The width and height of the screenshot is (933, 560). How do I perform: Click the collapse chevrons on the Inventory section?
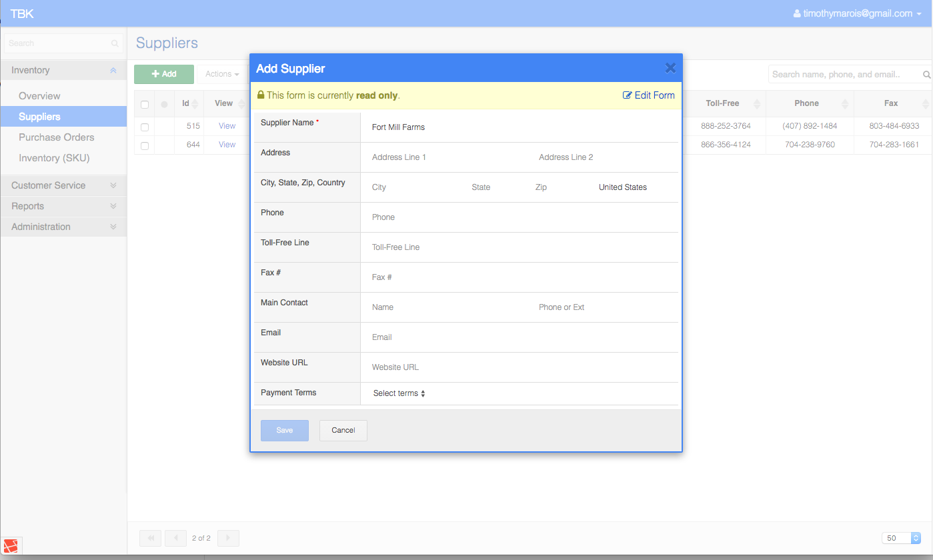[x=113, y=69]
